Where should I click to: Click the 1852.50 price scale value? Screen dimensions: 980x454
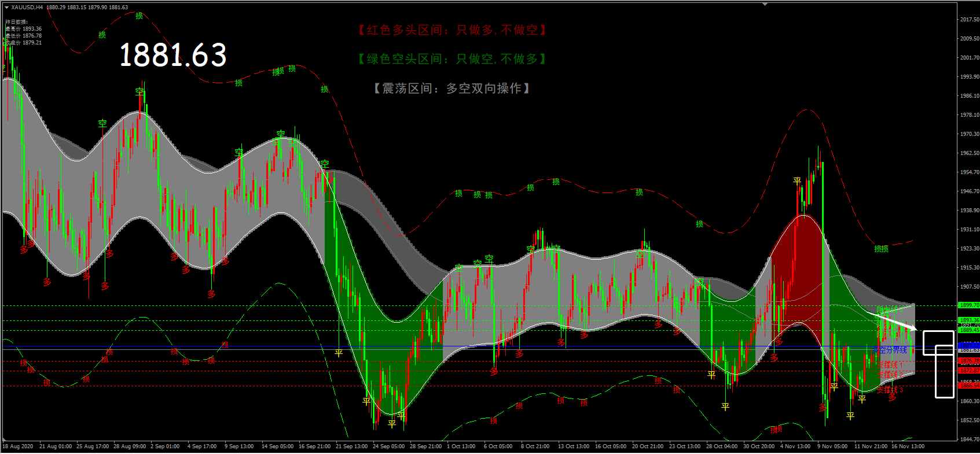[970, 420]
